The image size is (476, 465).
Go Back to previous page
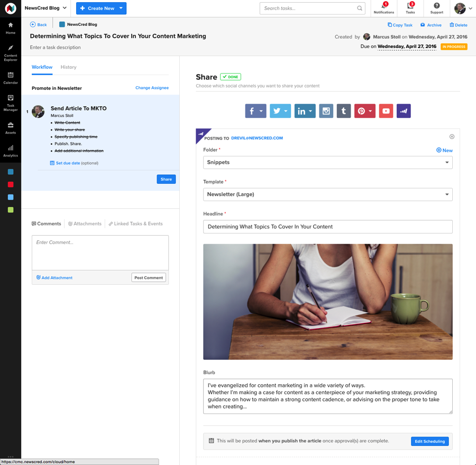tap(39, 24)
